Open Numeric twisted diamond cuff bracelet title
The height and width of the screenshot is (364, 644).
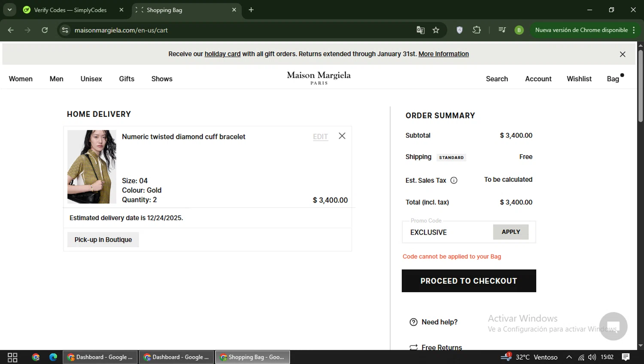pyautogui.click(x=183, y=137)
